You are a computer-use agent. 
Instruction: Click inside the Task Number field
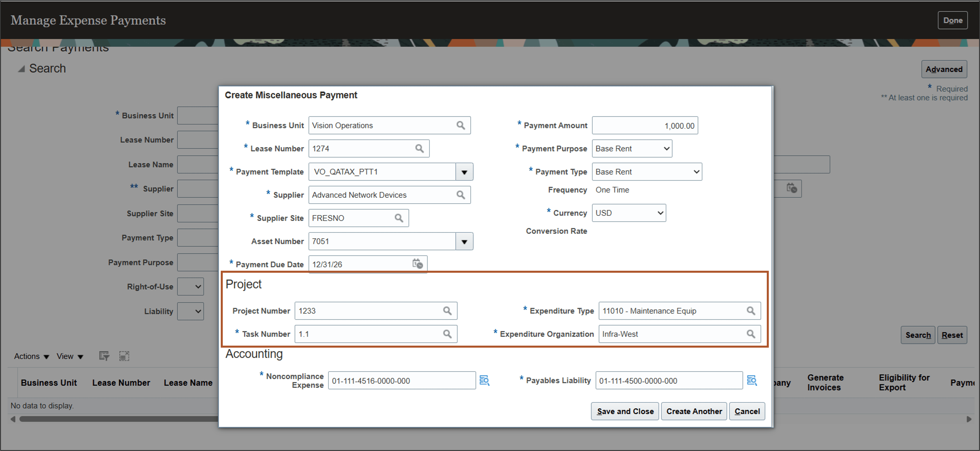point(361,334)
